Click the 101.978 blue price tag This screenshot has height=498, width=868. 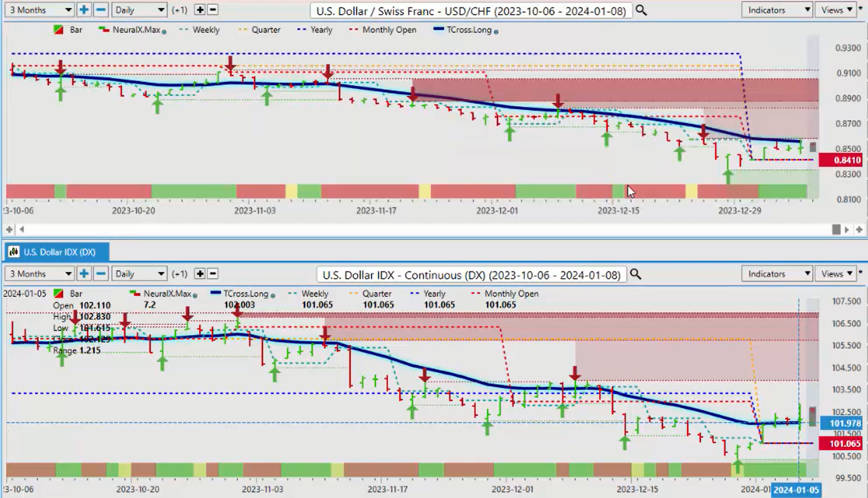click(841, 423)
